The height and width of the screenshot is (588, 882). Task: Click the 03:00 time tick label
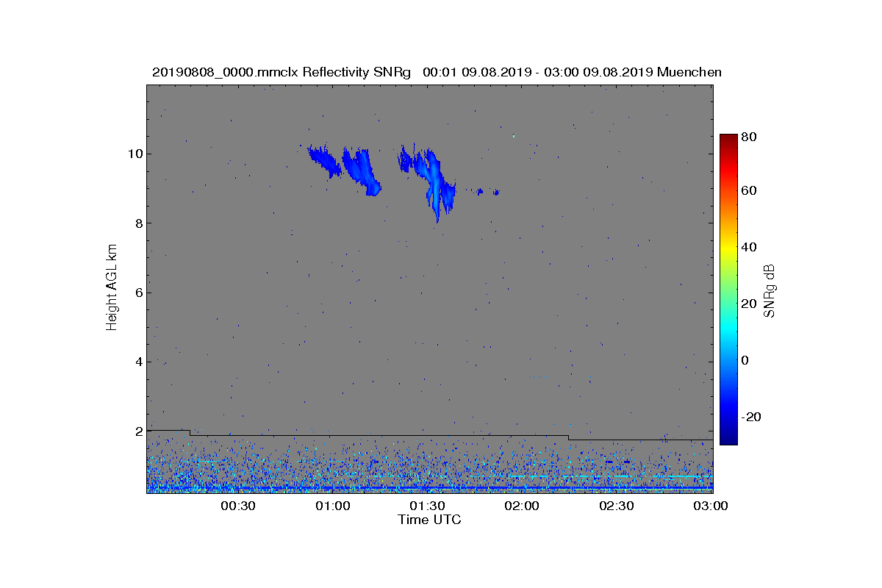[710, 506]
